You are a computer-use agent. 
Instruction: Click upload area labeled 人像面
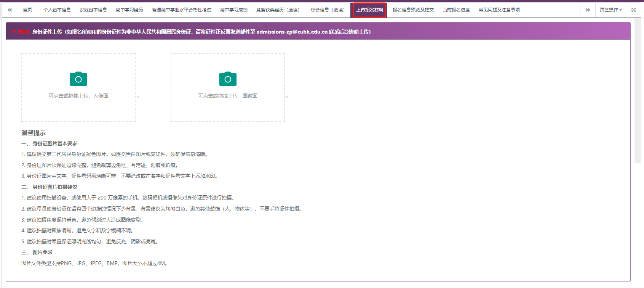coord(78,96)
